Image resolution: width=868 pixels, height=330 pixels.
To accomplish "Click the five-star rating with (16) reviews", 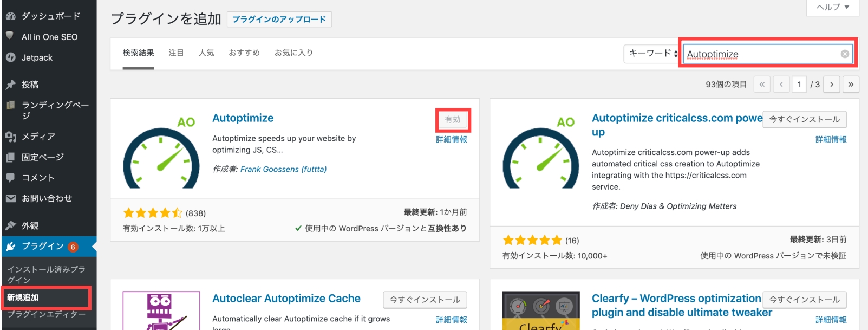I will (x=533, y=240).
